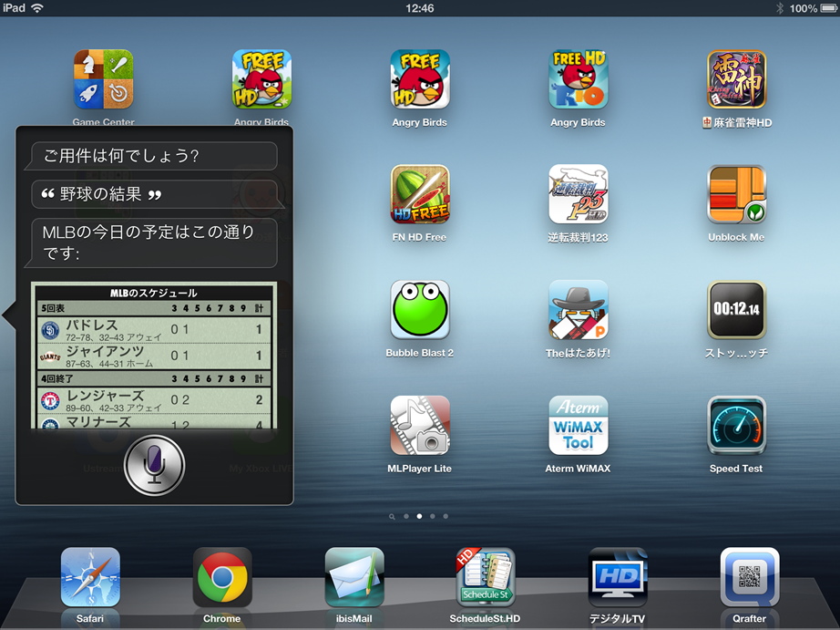Open the stopwatch app showing 00:12.14
840x630 pixels.
coord(737,310)
